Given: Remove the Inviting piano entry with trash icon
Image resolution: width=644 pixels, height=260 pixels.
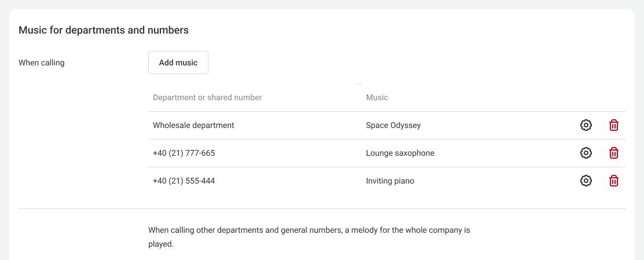Looking at the screenshot, I should pos(614,181).
